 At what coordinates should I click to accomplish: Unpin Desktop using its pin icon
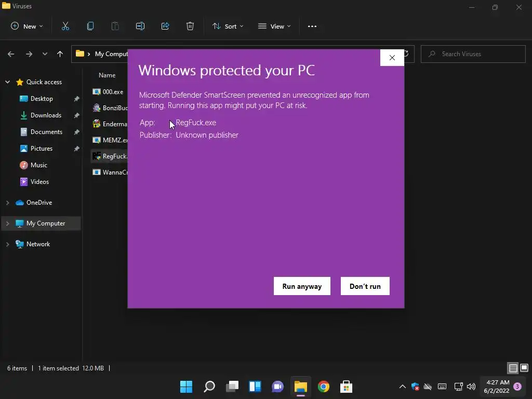(77, 99)
